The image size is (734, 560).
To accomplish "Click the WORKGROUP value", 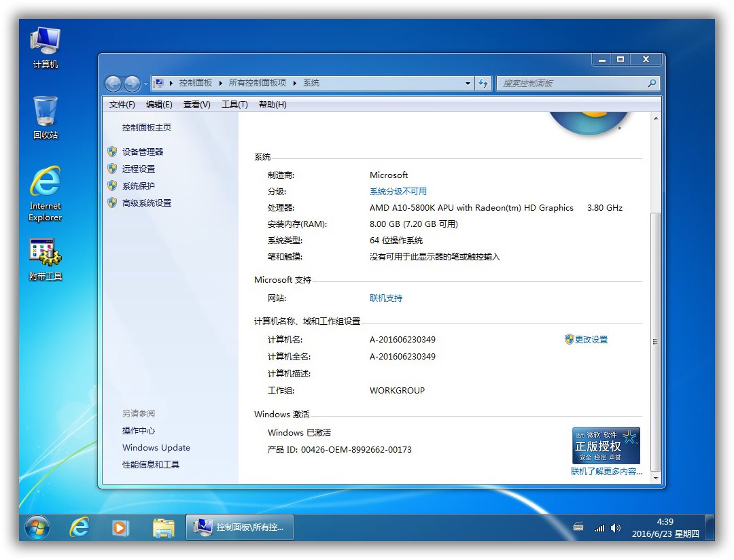I will [x=397, y=391].
